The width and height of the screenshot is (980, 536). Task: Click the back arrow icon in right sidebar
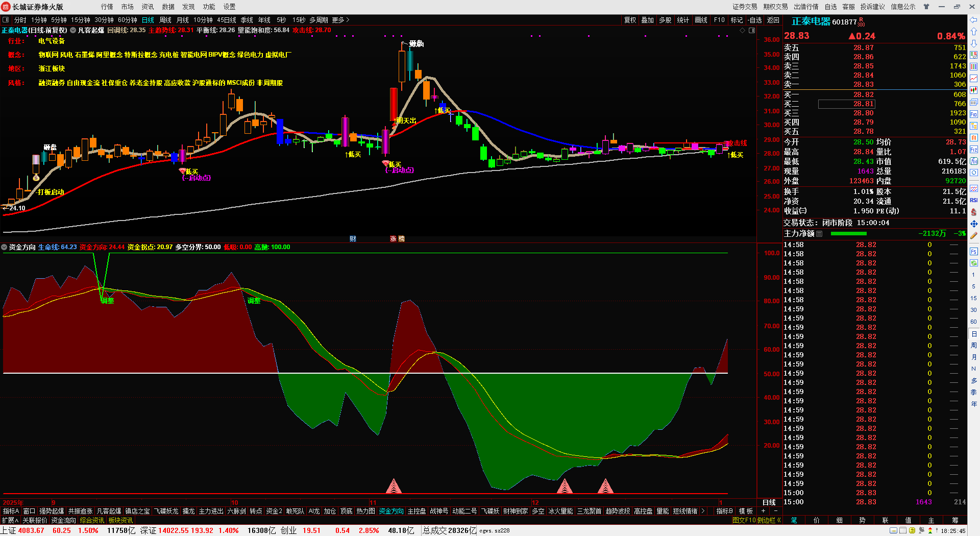(x=974, y=20)
